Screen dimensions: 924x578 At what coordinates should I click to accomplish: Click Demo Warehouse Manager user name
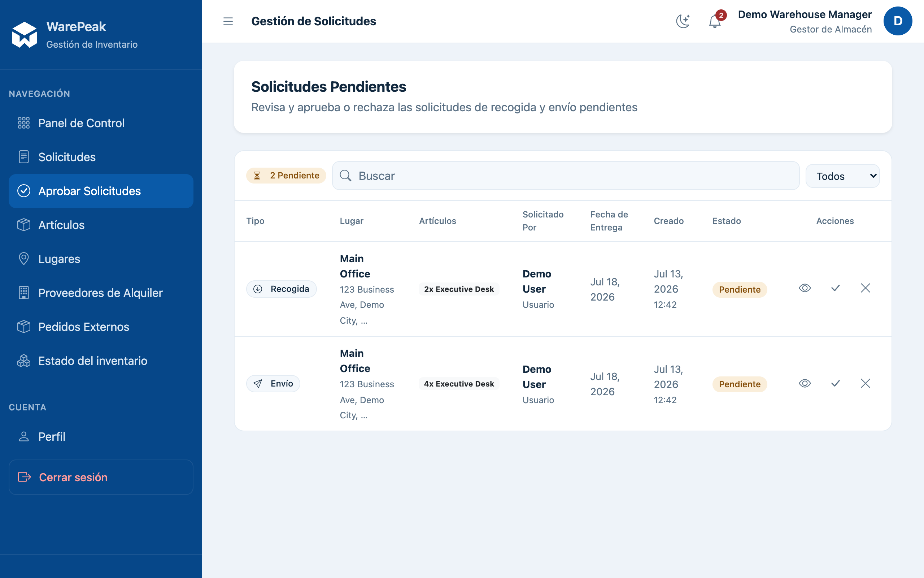[x=805, y=14]
